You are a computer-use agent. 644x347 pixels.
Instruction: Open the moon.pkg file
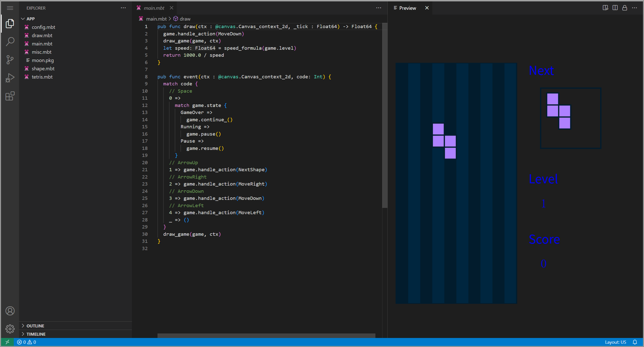tap(43, 60)
